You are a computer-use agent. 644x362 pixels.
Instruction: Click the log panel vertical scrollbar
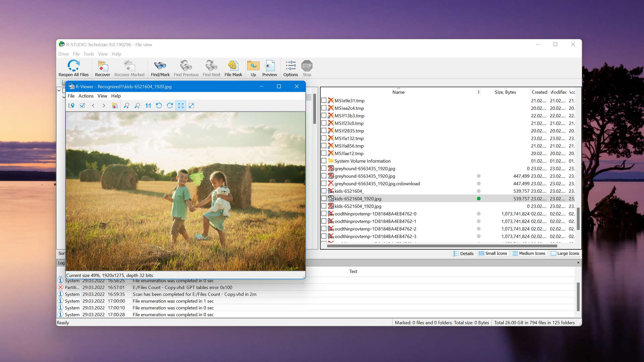tap(578, 297)
